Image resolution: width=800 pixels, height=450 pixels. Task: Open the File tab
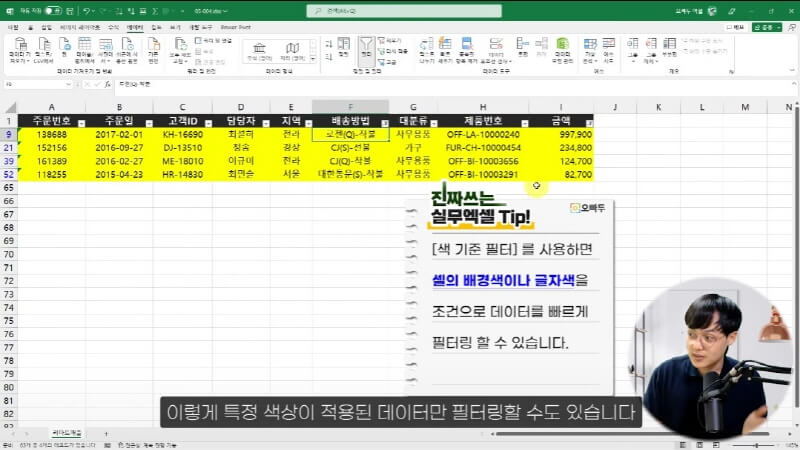(13, 27)
